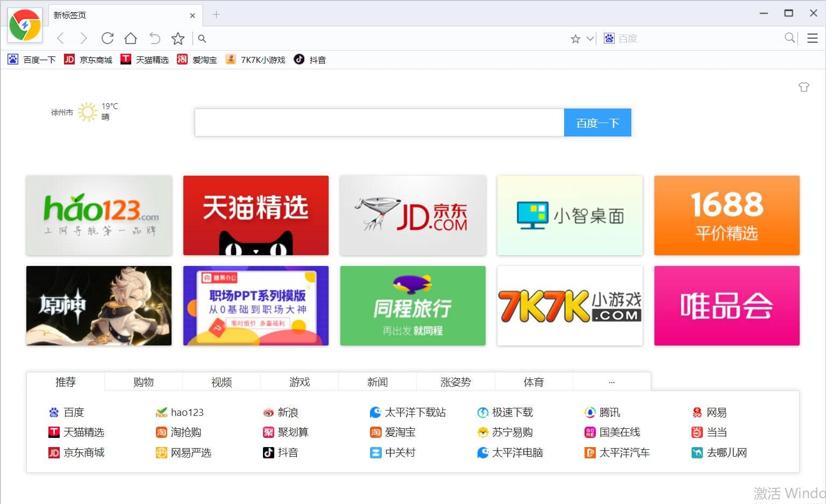Click the undo closed tab icon
The height and width of the screenshot is (504, 826).
155,38
